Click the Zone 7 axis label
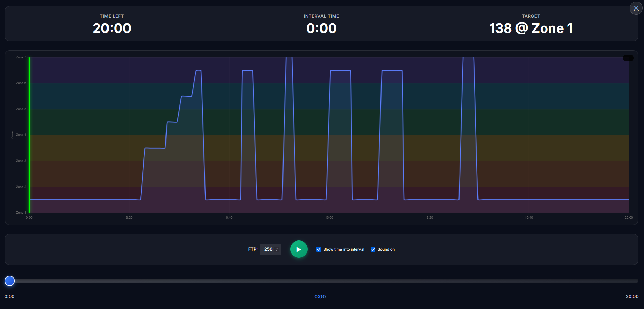644x309 pixels. pos(21,57)
